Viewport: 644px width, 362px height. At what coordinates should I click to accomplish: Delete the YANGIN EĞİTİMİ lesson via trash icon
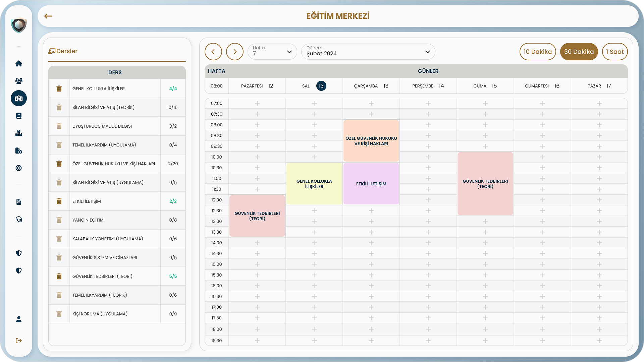click(59, 220)
